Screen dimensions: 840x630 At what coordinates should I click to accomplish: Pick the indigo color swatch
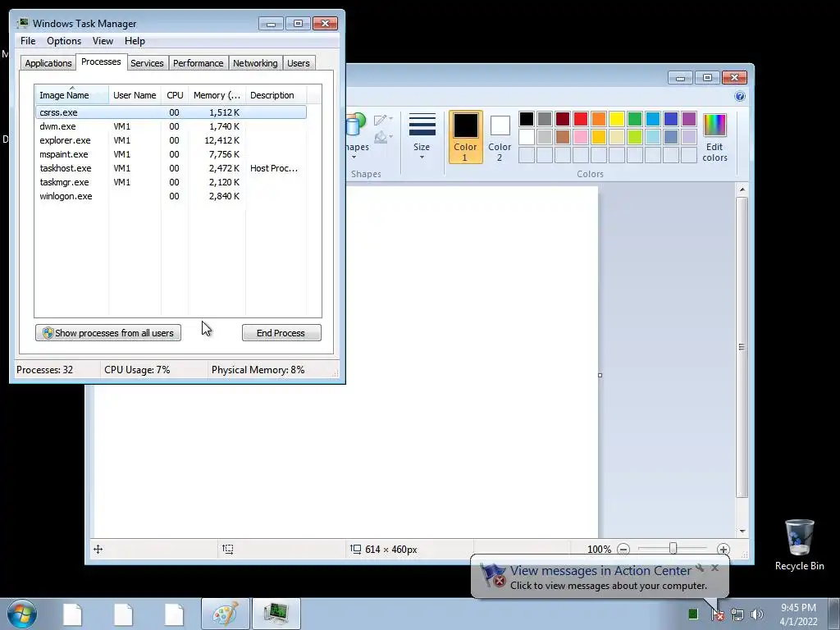(x=671, y=119)
